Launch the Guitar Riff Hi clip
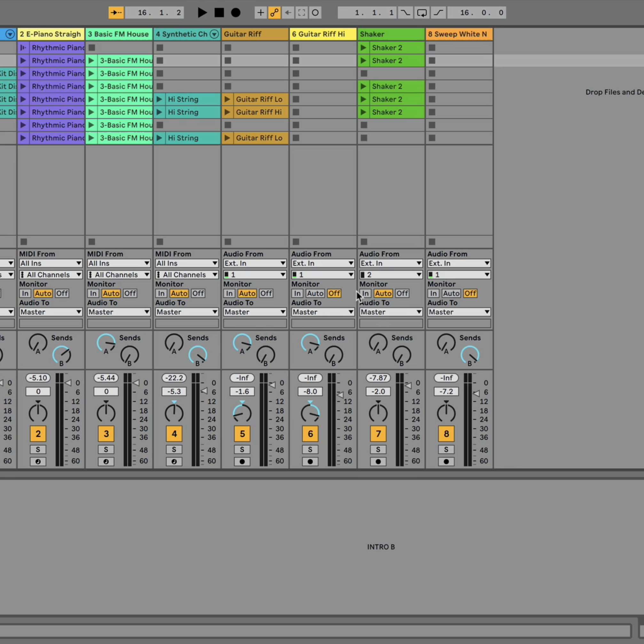This screenshot has width=644, height=644. (227, 112)
